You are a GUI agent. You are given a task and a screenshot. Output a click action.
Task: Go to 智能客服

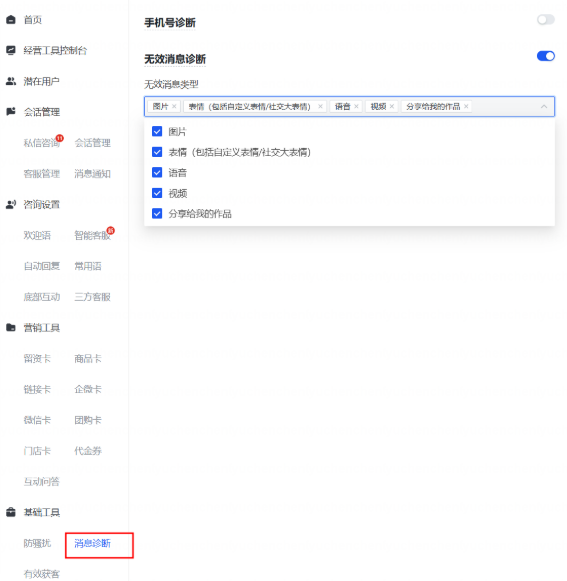click(92, 235)
